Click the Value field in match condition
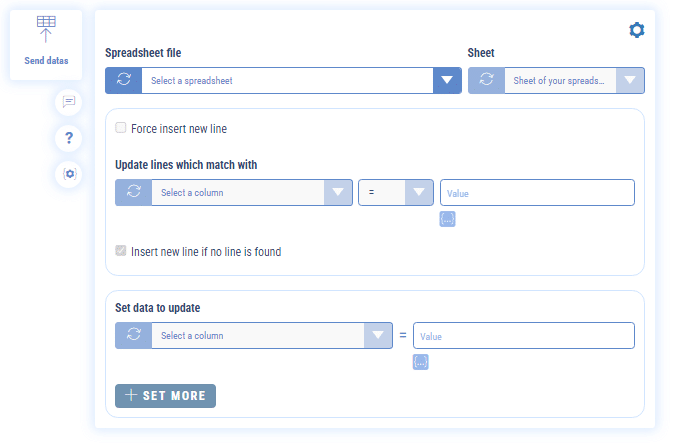The height and width of the screenshot is (444, 674). 537,193
